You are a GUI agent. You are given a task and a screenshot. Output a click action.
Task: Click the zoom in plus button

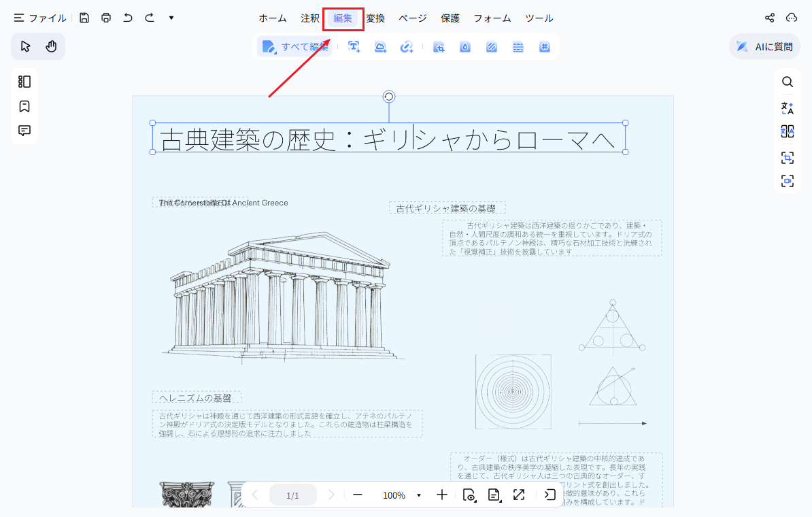[x=442, y=495]
